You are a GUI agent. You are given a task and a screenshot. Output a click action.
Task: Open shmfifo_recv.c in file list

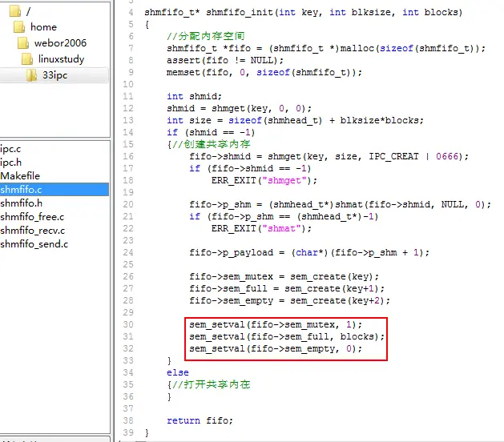point(33,231)
